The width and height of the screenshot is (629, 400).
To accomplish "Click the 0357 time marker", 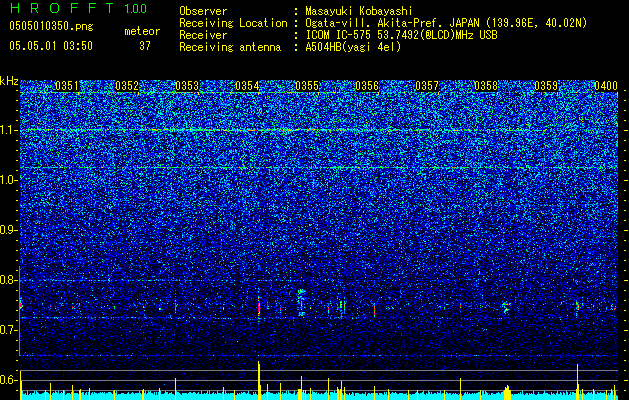I will pos(427,86).
